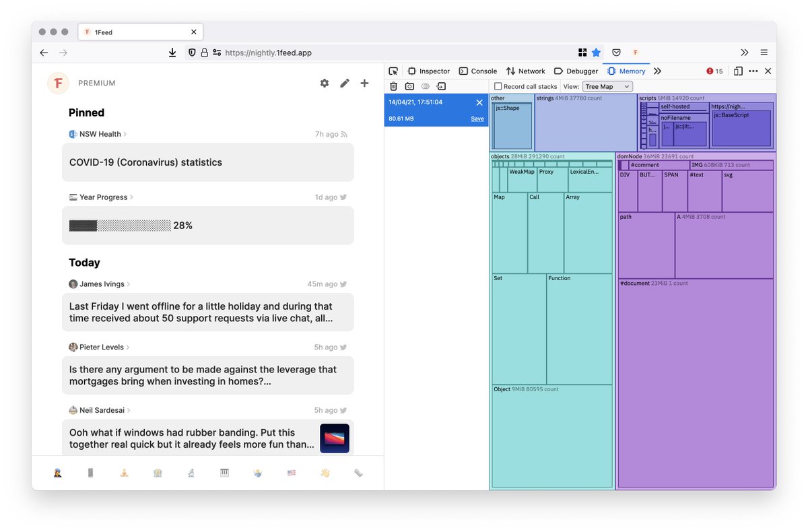Open 1Feed settings gear

click(x=325, y=83)
